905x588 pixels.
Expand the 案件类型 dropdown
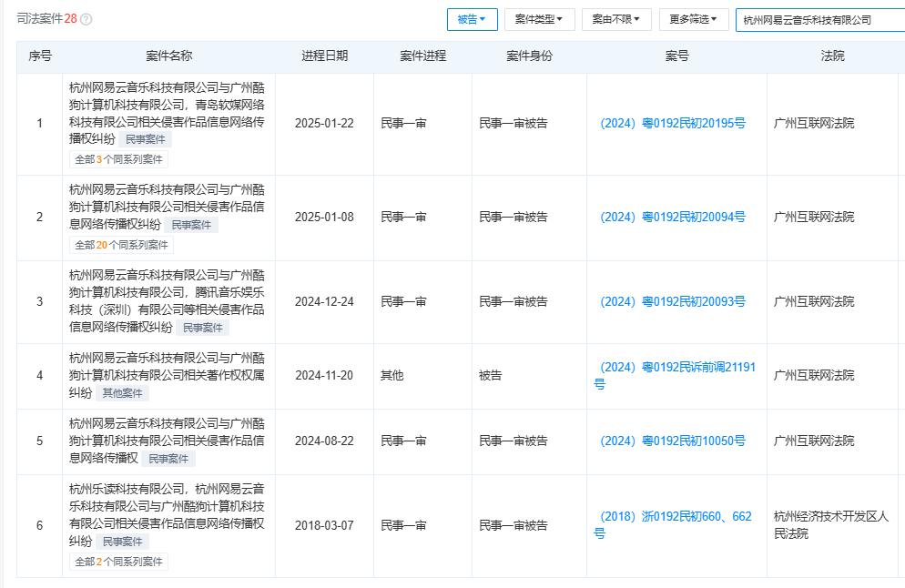[x=539, y=19]
